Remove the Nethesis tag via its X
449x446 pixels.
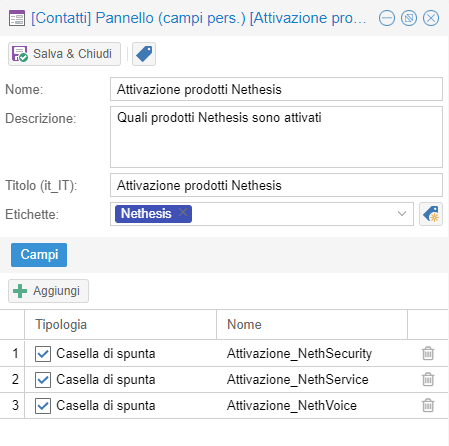pyautogui.click(x=183, y=212)
